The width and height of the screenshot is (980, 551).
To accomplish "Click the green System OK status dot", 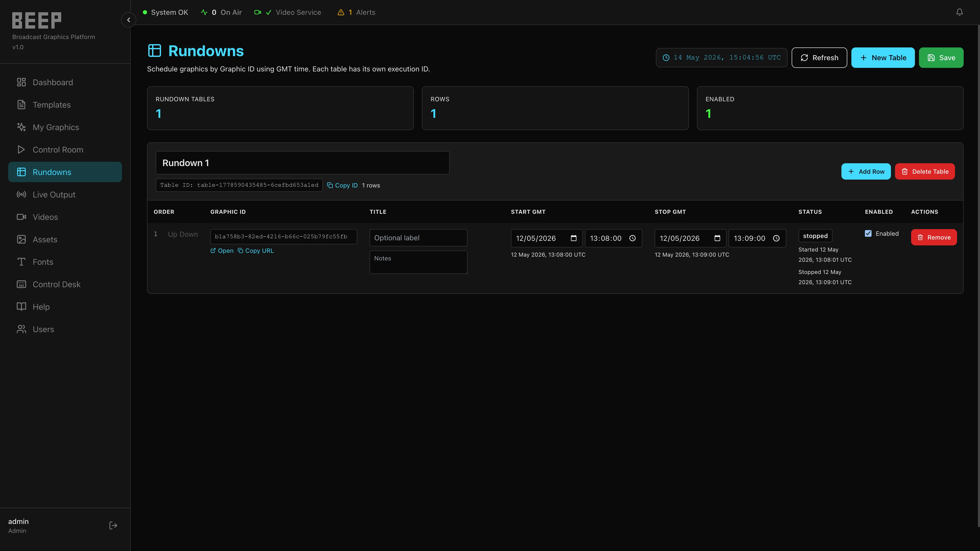I will tap(145, 12).
